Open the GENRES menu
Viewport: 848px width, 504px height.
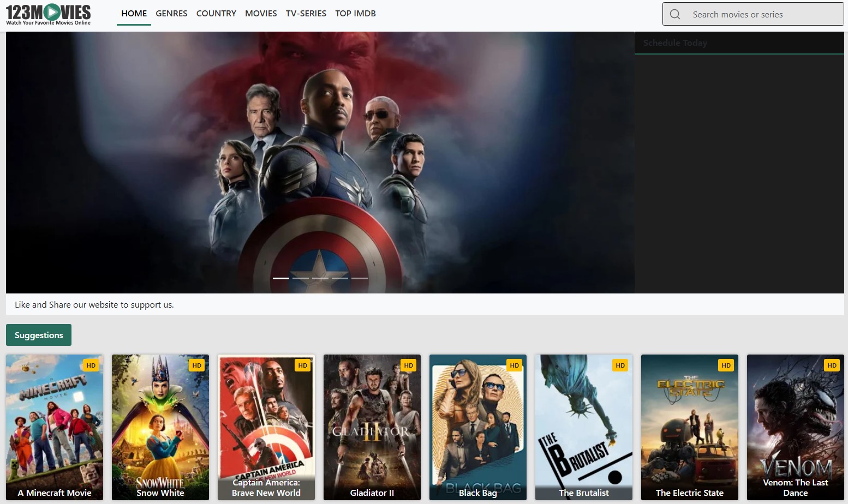[171, 13]
